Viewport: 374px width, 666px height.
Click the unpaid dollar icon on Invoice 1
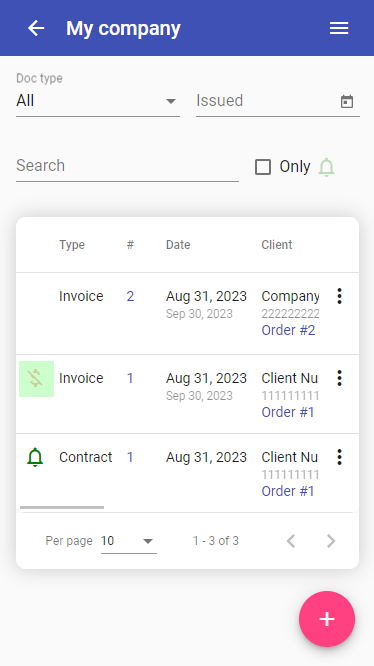click(36, 379)
